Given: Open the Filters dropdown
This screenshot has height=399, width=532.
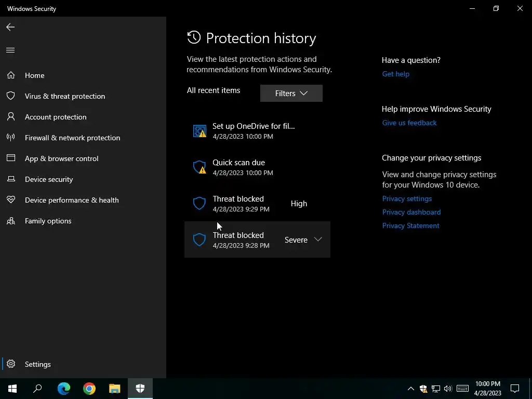Looking at the screenshot, I should 291,94.
